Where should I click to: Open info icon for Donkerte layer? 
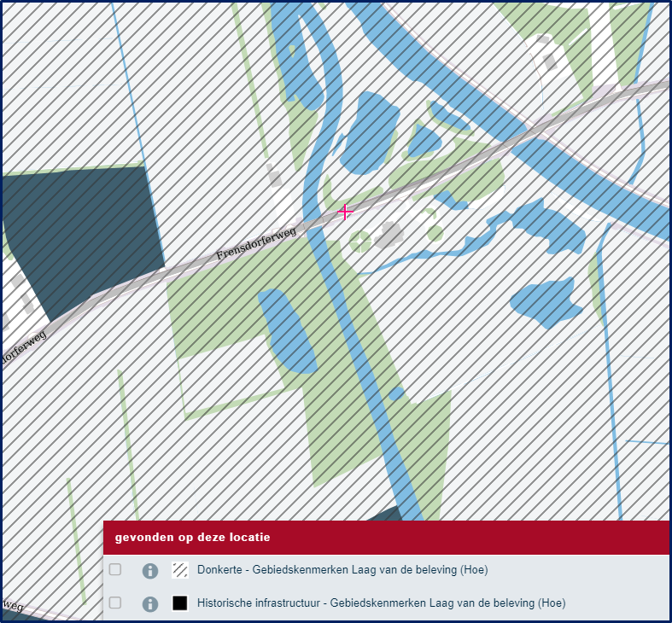click(150, 571)
